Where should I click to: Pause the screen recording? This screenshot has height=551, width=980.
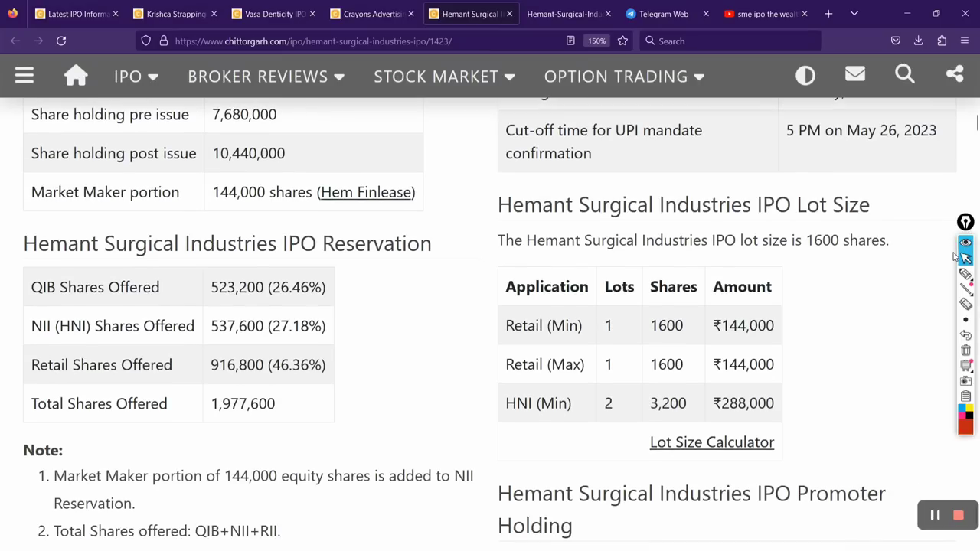pos(935,516)
